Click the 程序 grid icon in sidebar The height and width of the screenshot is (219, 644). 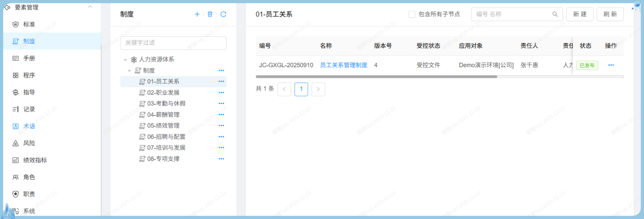[15, 75]
